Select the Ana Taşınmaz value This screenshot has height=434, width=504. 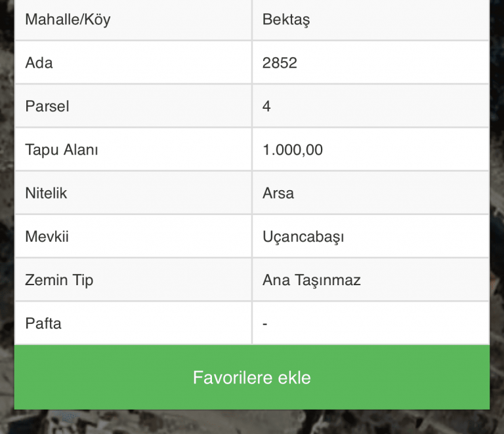(312, 280)
